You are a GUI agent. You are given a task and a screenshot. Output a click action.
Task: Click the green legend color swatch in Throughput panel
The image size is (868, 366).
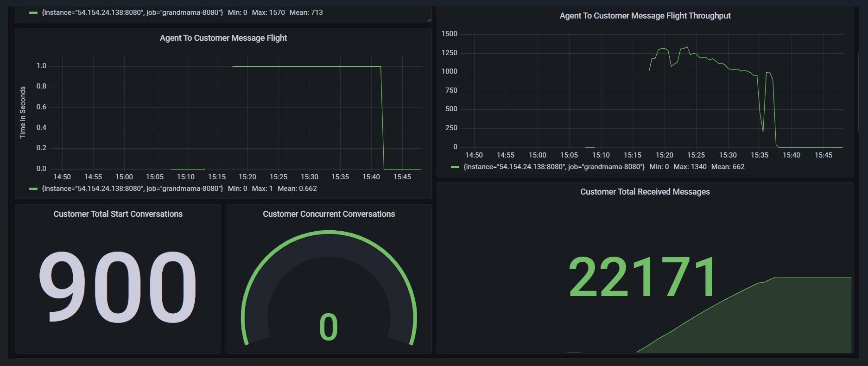455,167
